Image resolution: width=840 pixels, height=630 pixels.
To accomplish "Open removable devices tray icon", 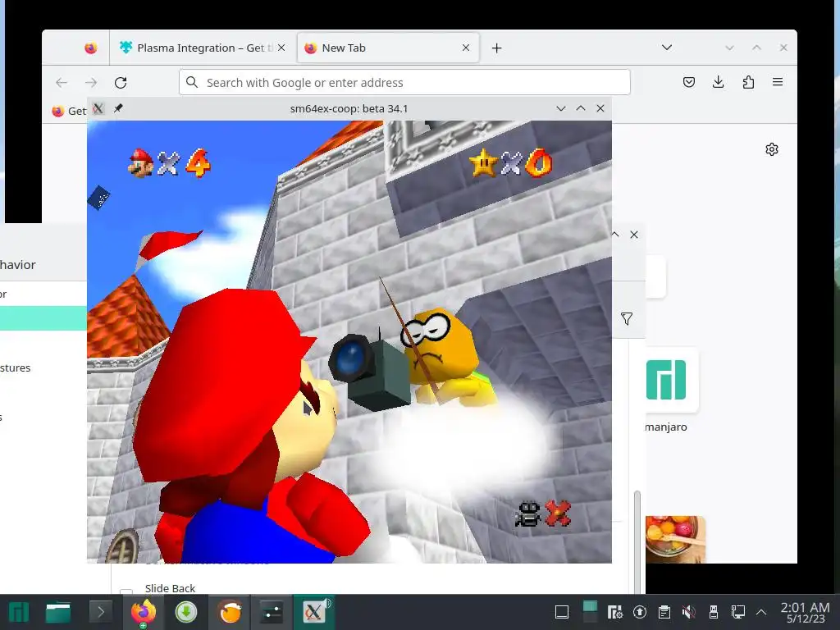I will (714, 612).
